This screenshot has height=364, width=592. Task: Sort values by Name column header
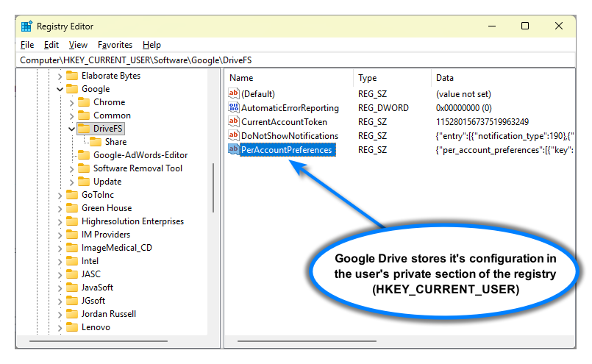[241, 78]
